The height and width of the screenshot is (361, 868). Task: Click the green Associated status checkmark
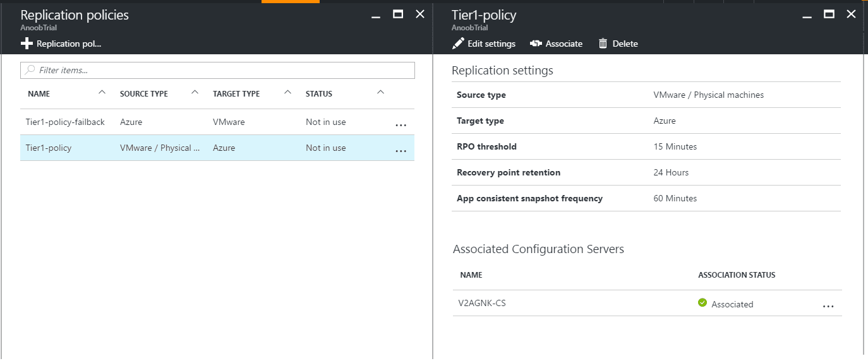(x=702, y=303)
